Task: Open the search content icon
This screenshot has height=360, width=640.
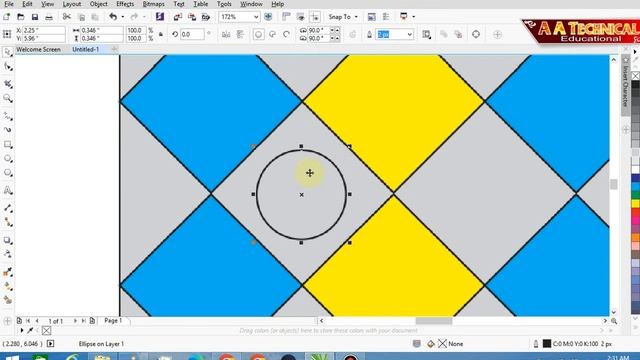Action: 160,17
